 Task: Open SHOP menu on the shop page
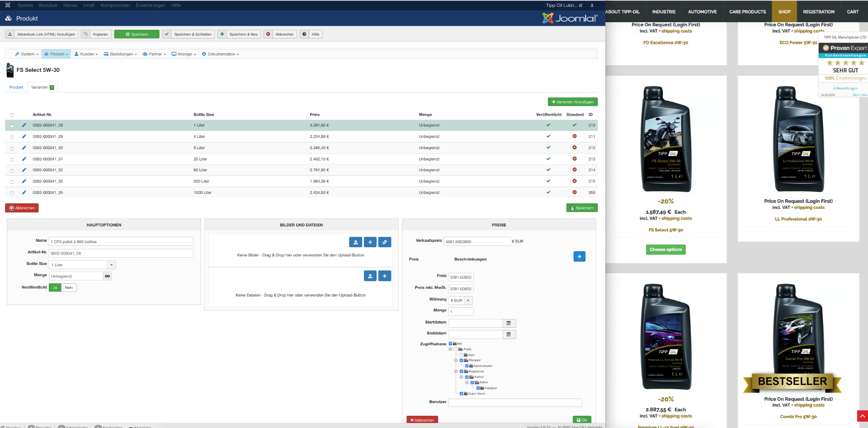click(x=784, y=12)
